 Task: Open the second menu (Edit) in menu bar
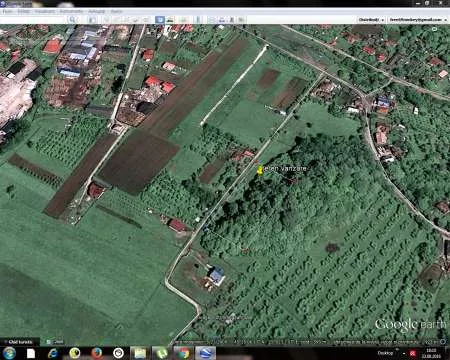coord(23,11)
